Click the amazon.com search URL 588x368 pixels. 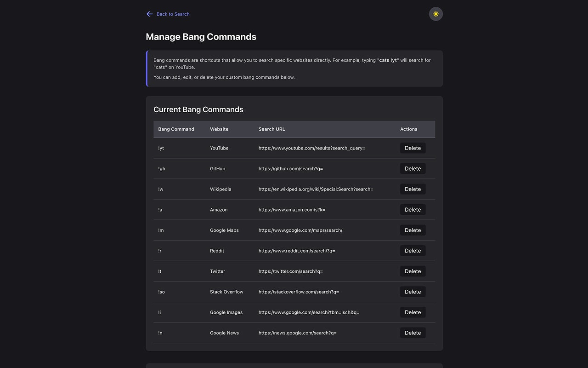292,210
